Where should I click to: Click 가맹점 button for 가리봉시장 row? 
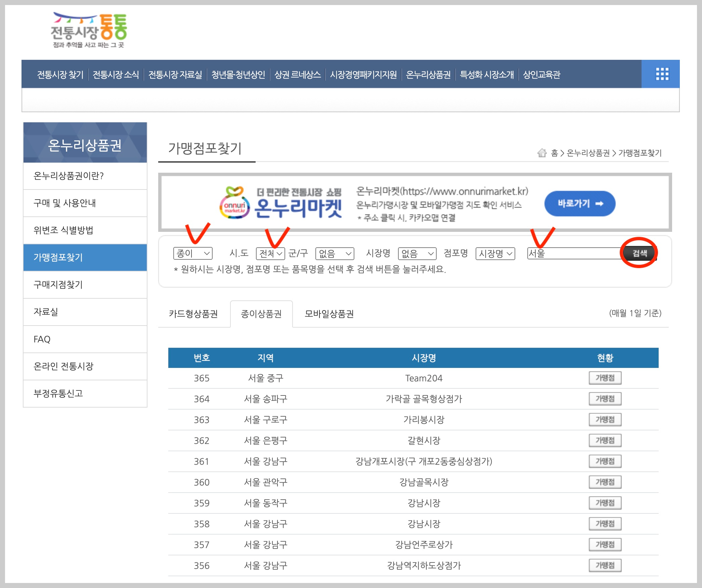point(605,420)
